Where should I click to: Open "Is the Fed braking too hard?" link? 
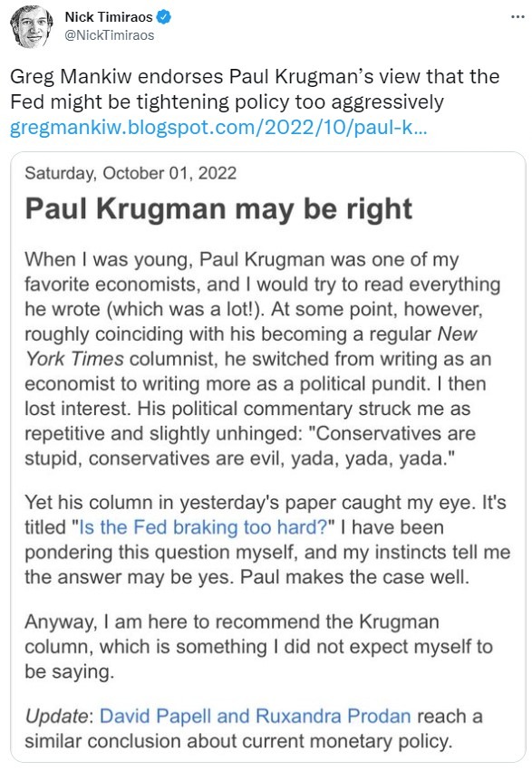[203, 527]
